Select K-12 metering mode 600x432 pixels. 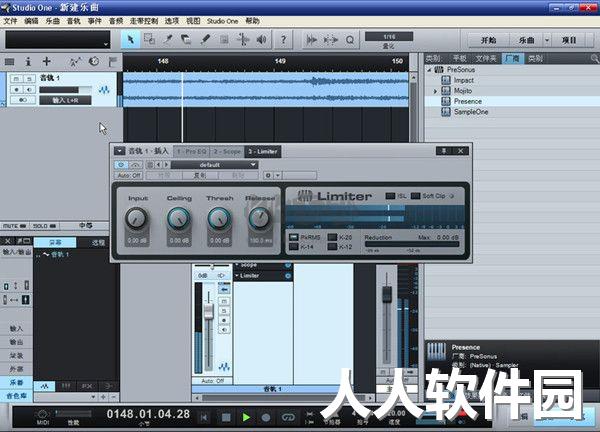(332, 247)
